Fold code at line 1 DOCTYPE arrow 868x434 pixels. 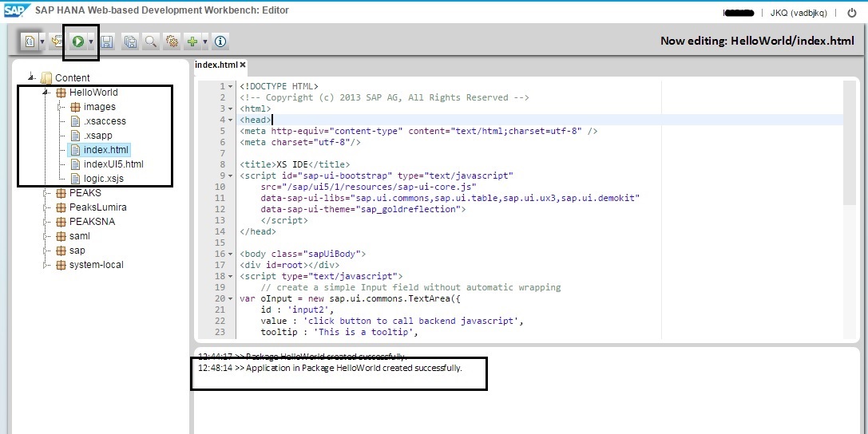coord(231,86)
